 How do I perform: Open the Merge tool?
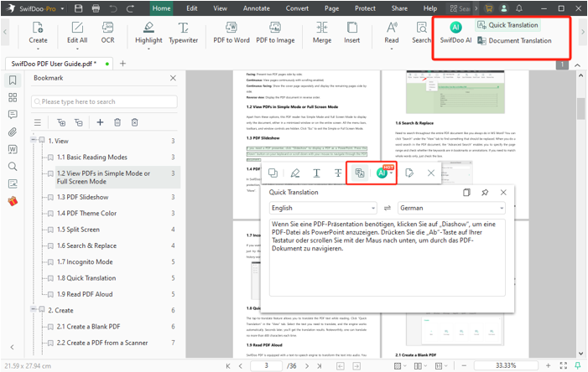point(322,33)
